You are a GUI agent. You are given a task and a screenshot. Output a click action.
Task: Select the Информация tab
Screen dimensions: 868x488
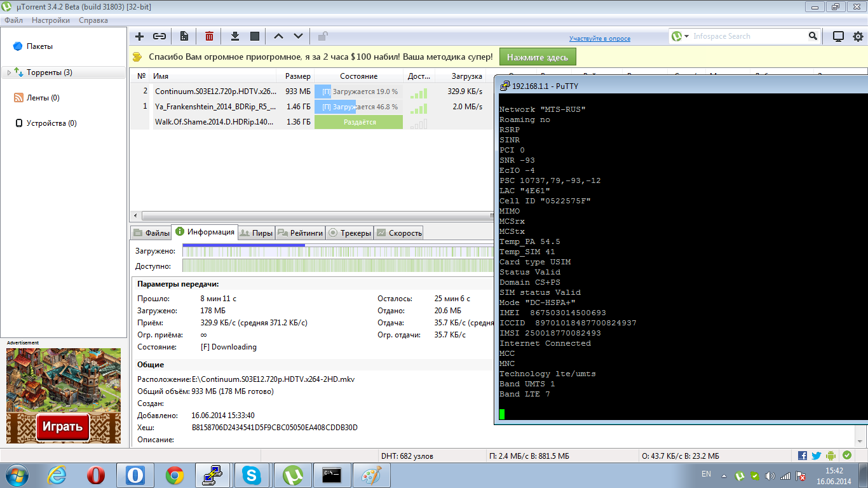tap(205, 232)
